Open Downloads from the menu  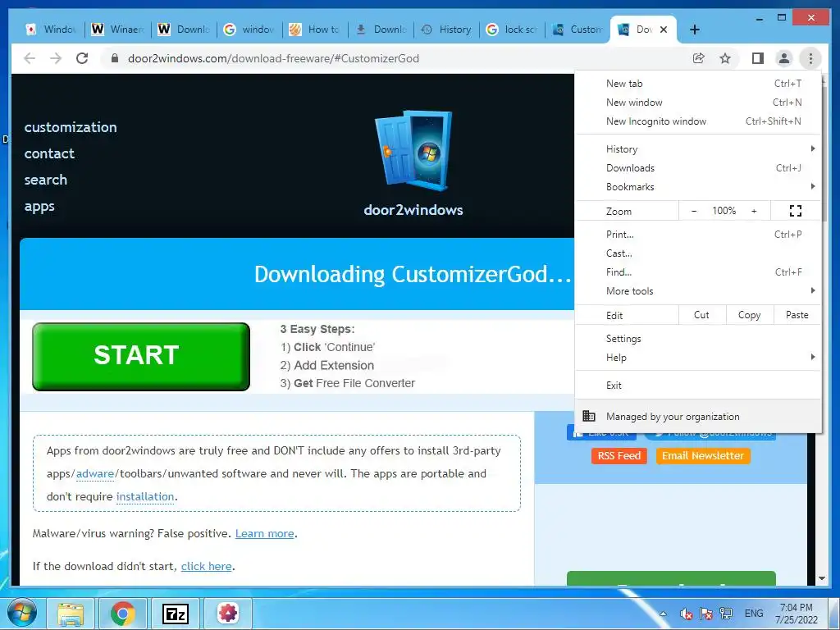[x=697, y=167]
